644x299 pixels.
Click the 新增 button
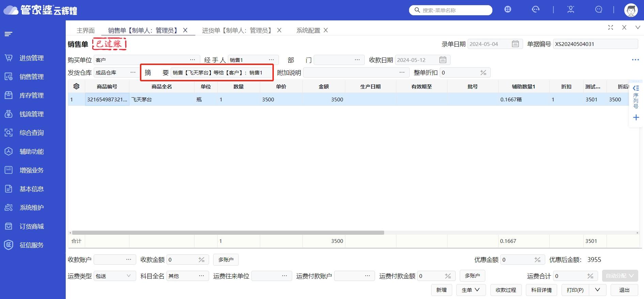(x=441, y=290)
